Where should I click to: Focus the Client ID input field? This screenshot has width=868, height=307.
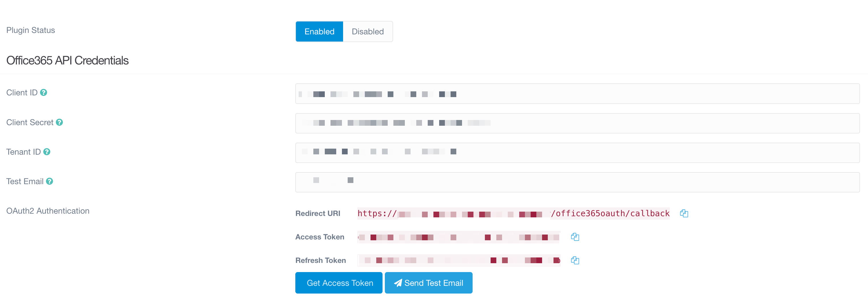(x=577, y=94)
